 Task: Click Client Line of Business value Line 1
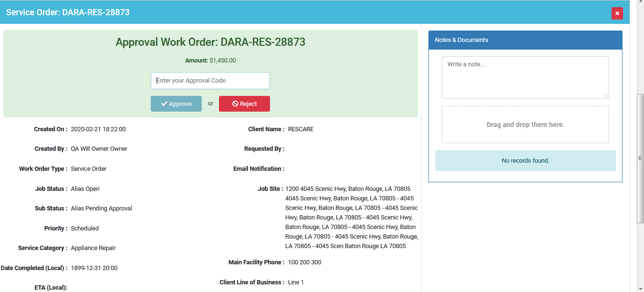[296, 282]
